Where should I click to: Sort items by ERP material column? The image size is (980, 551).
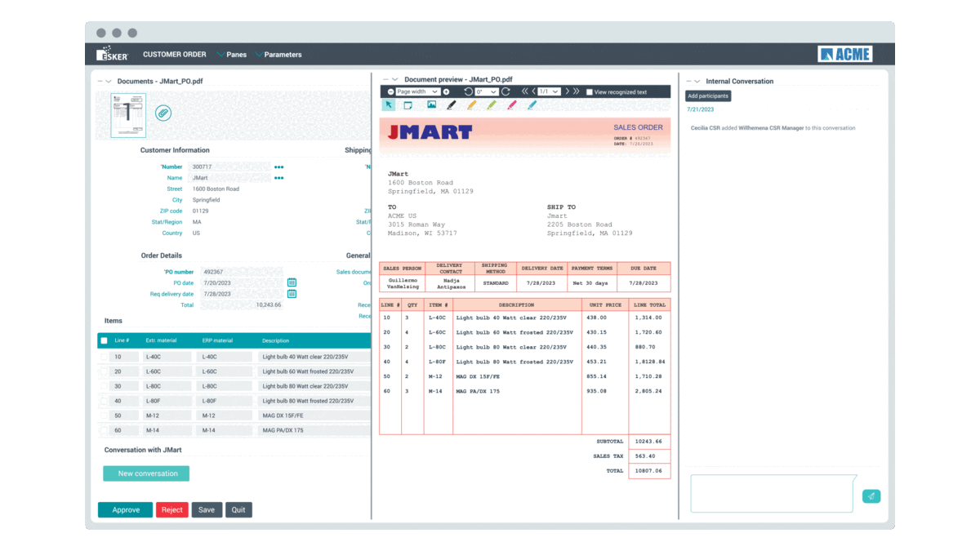217,340
